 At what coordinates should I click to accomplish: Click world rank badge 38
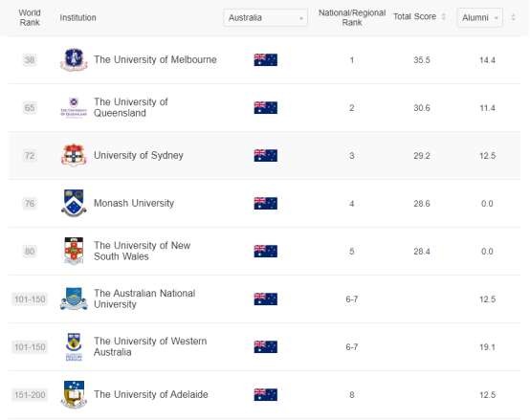tap(30, 60)
